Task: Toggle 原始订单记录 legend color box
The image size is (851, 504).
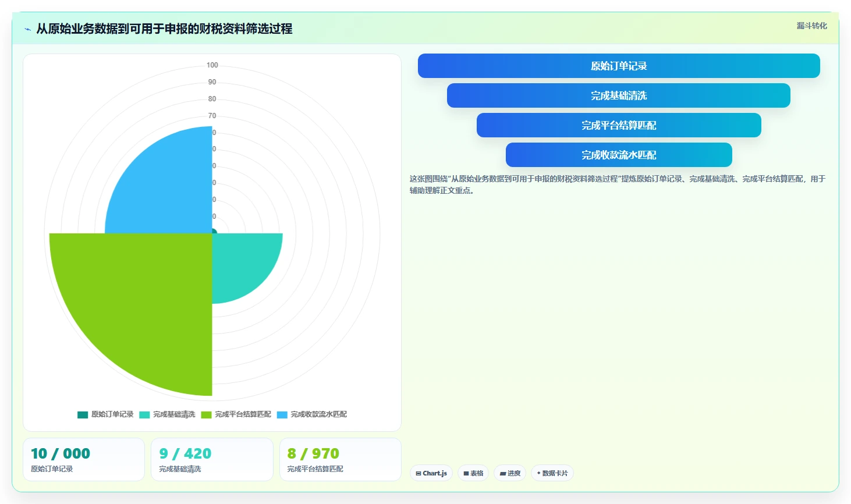Action: [83, 415]
